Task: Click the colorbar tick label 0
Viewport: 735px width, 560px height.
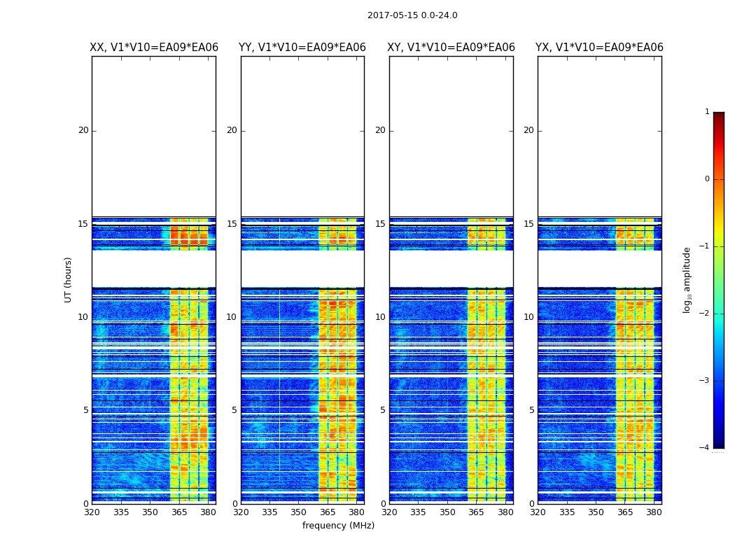Action: 707,179
